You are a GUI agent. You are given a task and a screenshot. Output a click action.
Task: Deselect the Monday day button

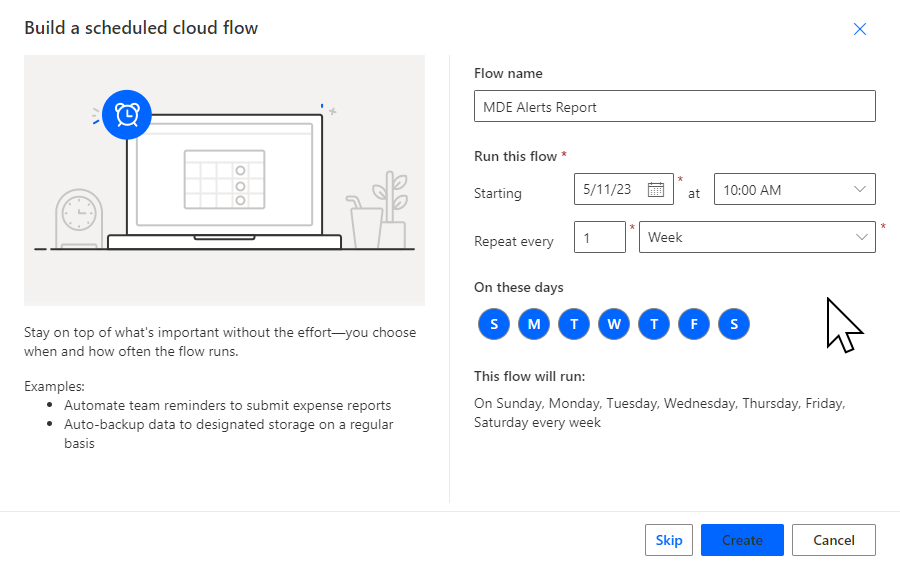point(534,324)
